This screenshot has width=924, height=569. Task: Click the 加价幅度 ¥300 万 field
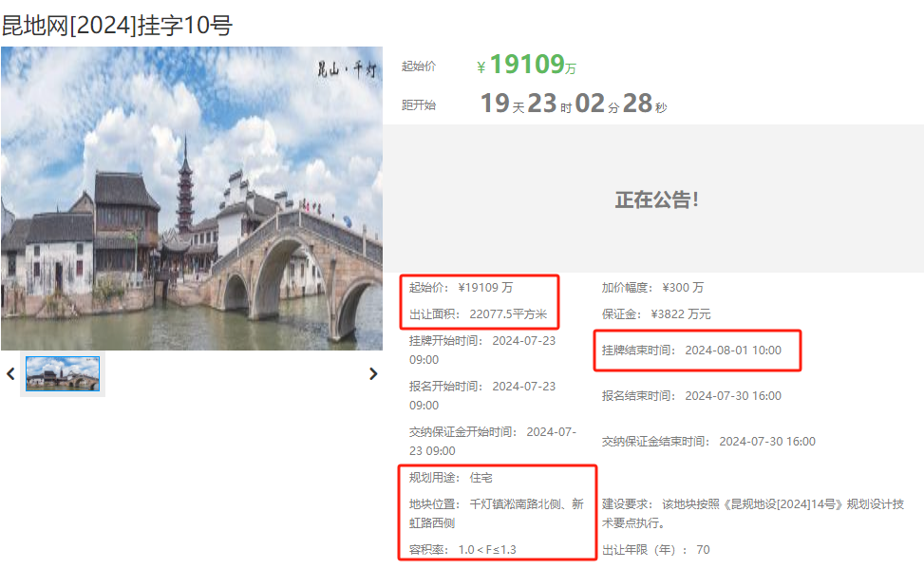tap(652, 288)
